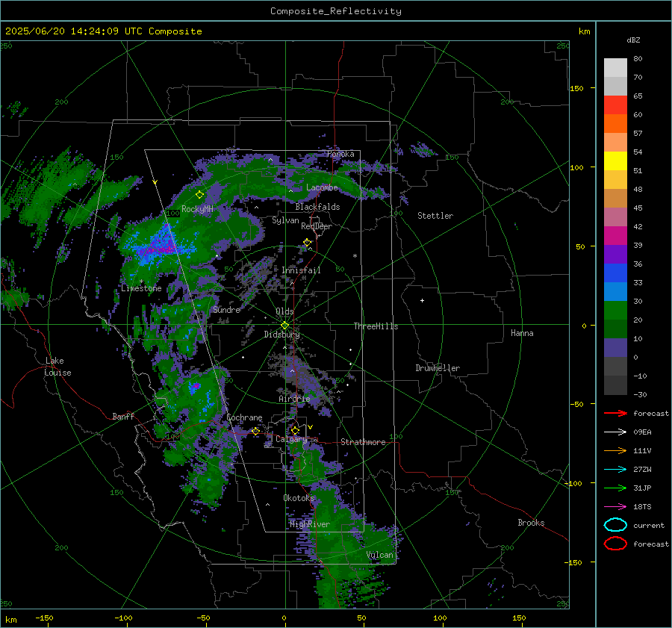Click the orange 111V arrow icon
The width and height of the screenshot is (672, 628).
coord(615,450)
